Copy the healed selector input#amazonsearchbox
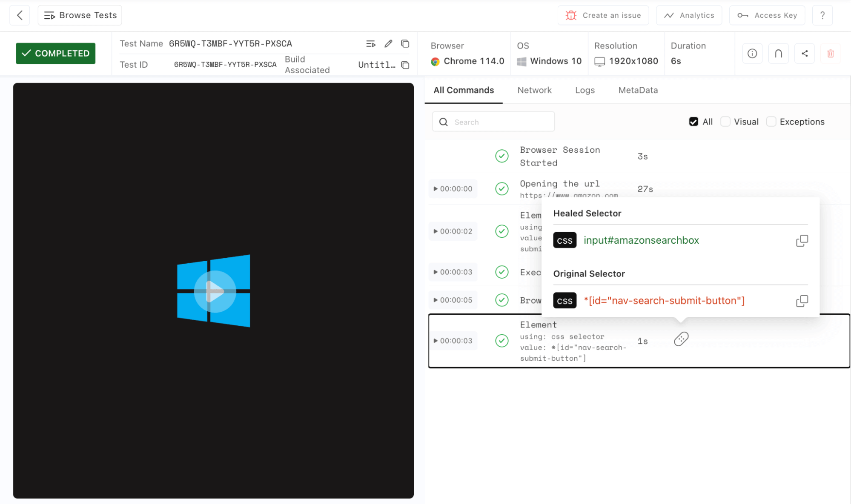Image resolution: width=851 pixels, height=504 pixels. 802,240
